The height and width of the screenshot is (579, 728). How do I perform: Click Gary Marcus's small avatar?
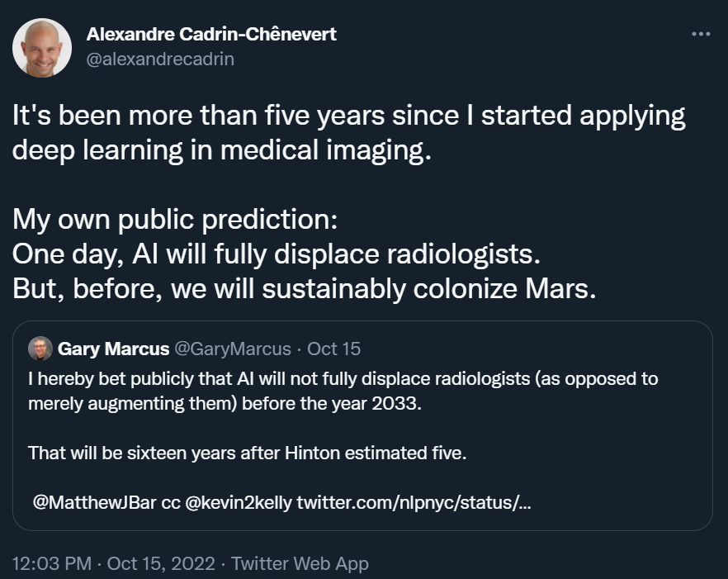tap(40, 349)
